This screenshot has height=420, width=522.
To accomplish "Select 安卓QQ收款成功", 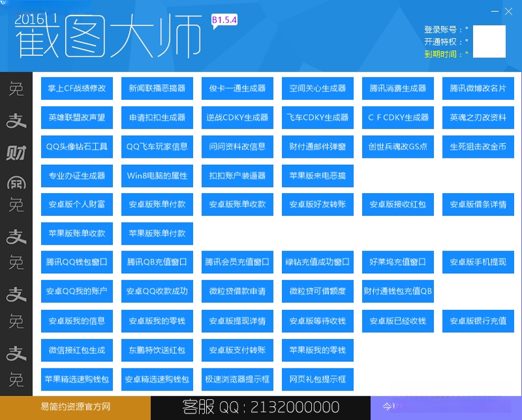I will (x=157, y=292).
